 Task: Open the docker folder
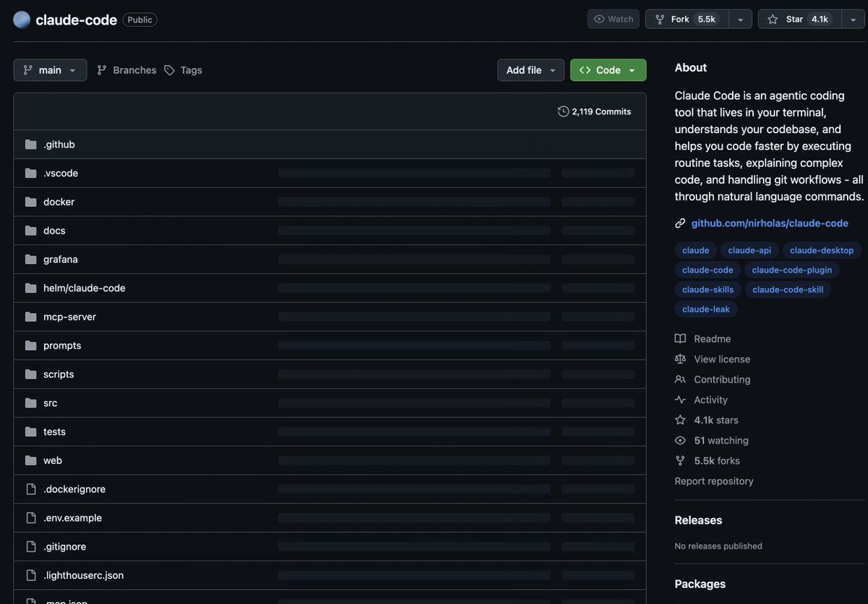[59, 202]
